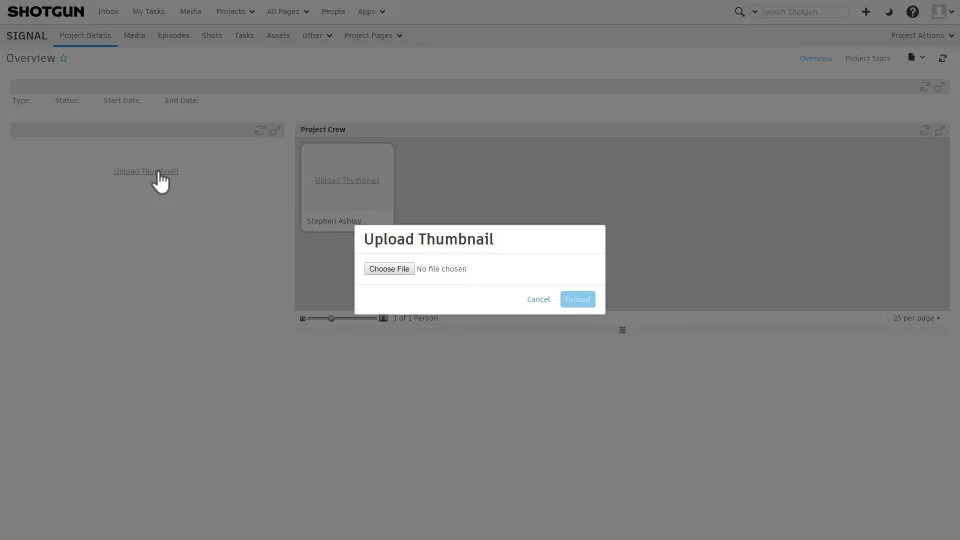
Task: Open the Apps dropdown menu
Action: (x=372, y=12)
